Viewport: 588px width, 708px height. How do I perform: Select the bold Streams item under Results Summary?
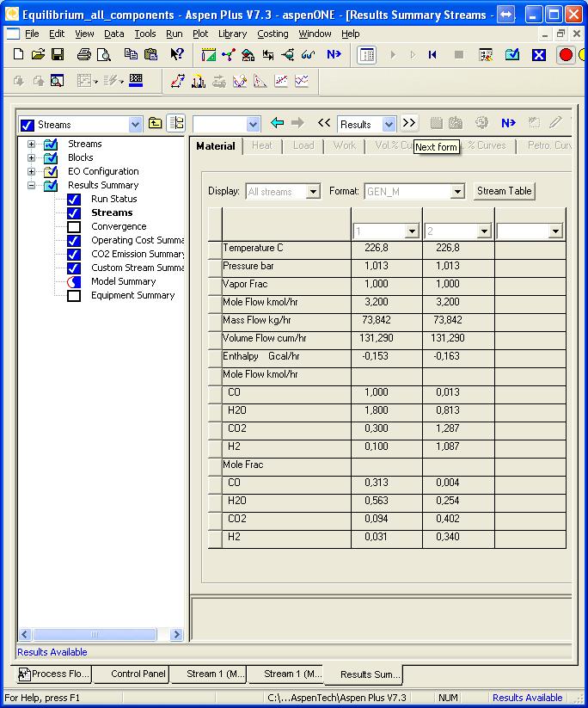(x=112, y=212)
